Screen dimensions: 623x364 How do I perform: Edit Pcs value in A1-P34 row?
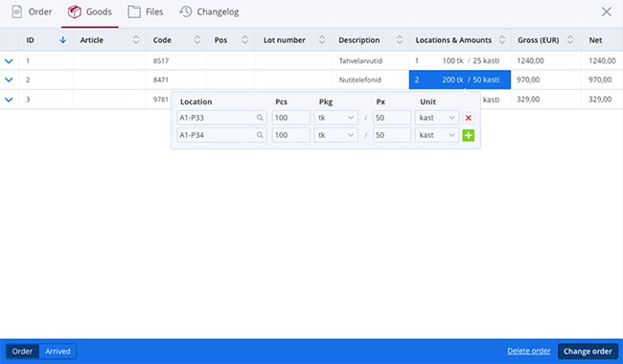pyautogui.click(x=290, y=135)
